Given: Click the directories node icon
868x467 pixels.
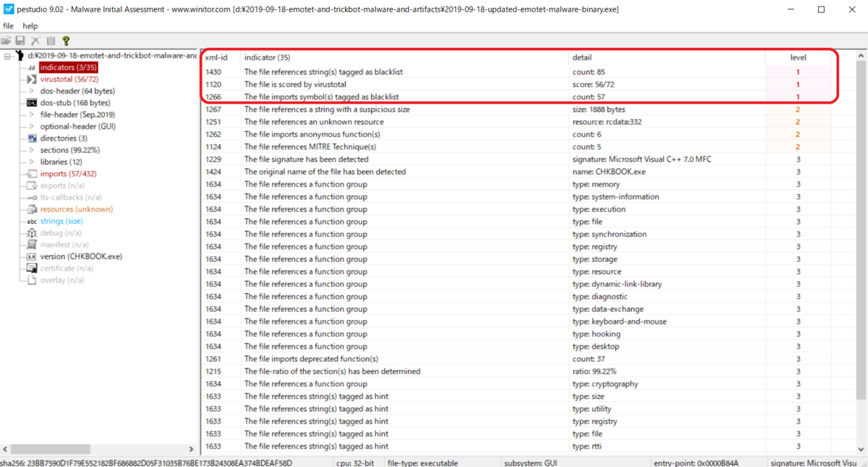Looking at the screenshot, I should click(32, 138).
